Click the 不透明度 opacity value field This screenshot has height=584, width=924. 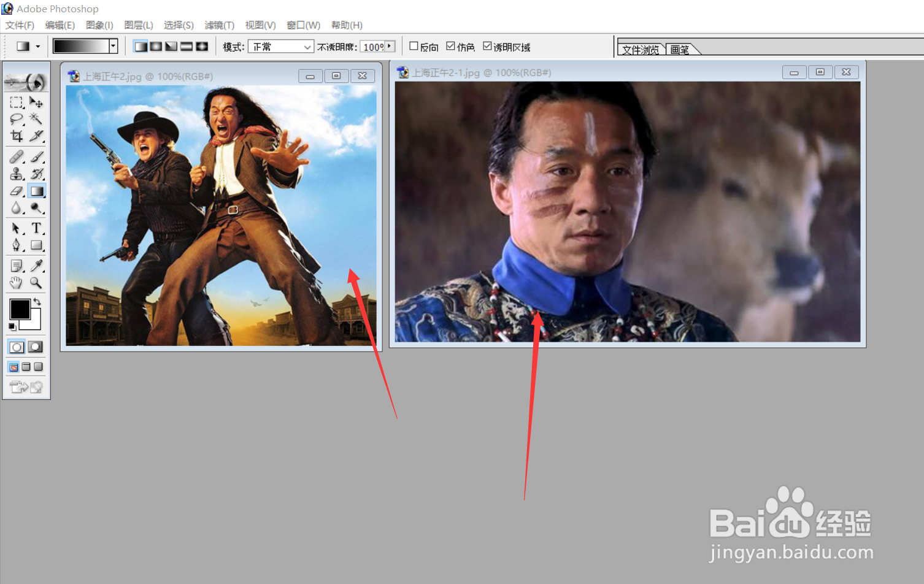point(372,47)
